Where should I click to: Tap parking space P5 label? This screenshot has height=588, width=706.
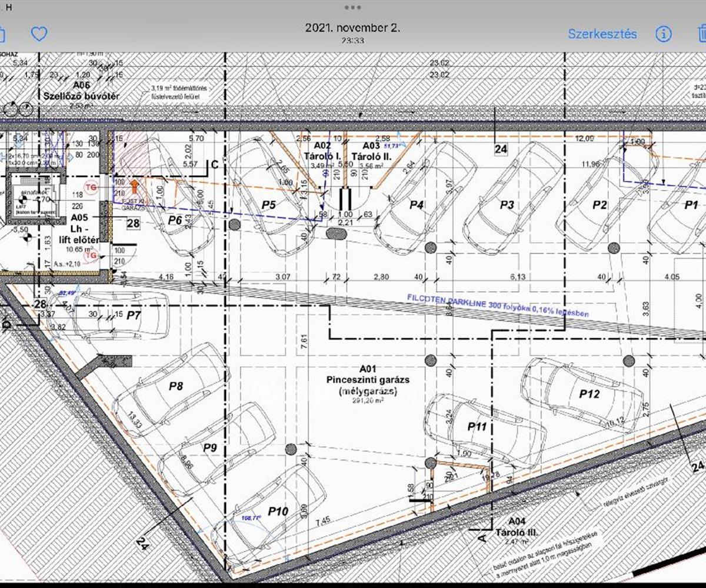click(268, 205)
